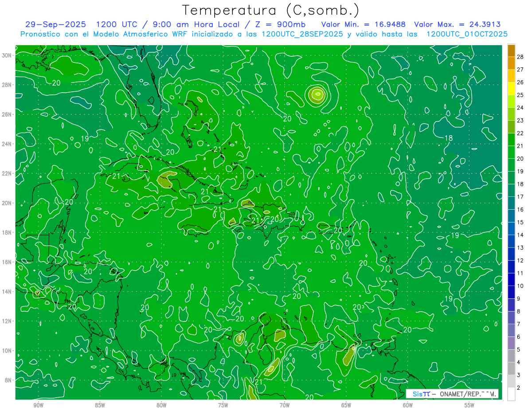532x411 pixels.
Task: Click the '6' label on the color scale
Action: click(519, 337)
